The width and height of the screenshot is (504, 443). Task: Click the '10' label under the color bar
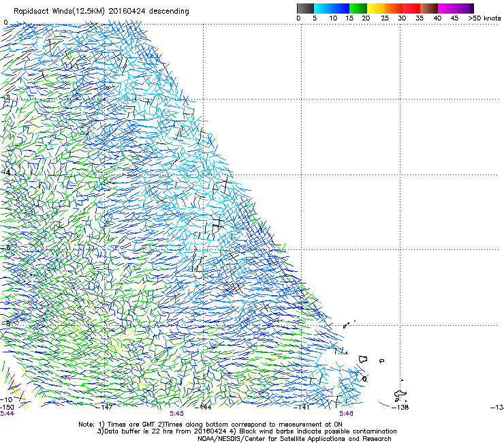click(x=333, y=18)
